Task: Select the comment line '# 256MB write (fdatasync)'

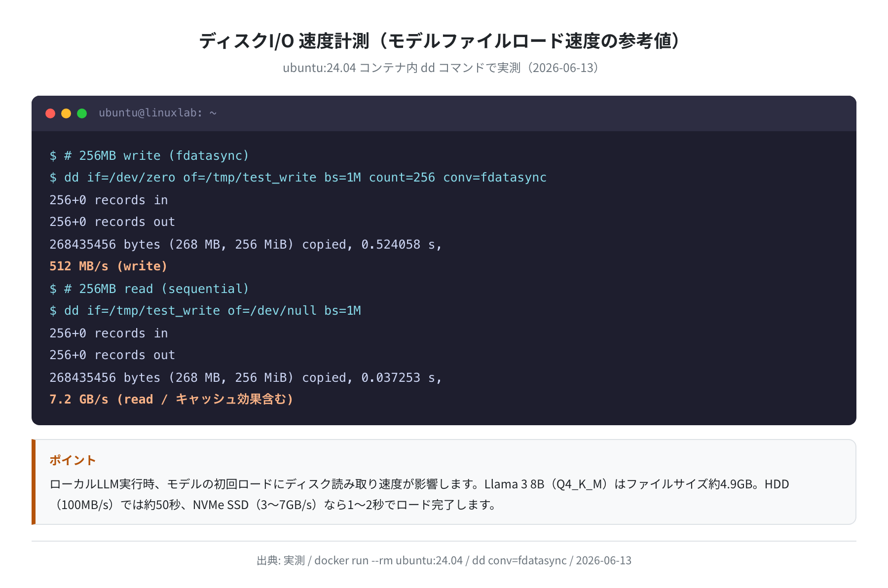Action: click(149, 156)
